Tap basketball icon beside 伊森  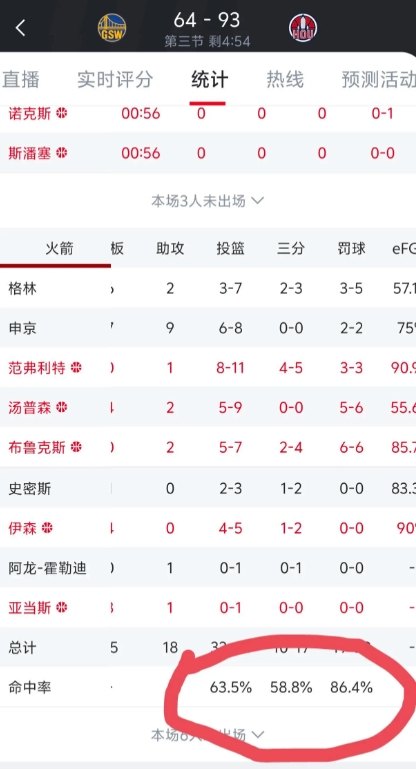click(47, 528)
